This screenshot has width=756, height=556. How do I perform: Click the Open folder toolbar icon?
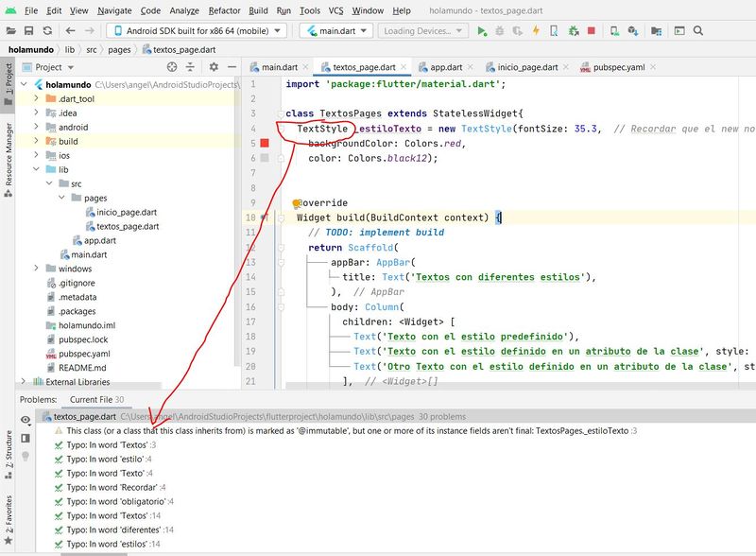(x=10, y=31)
